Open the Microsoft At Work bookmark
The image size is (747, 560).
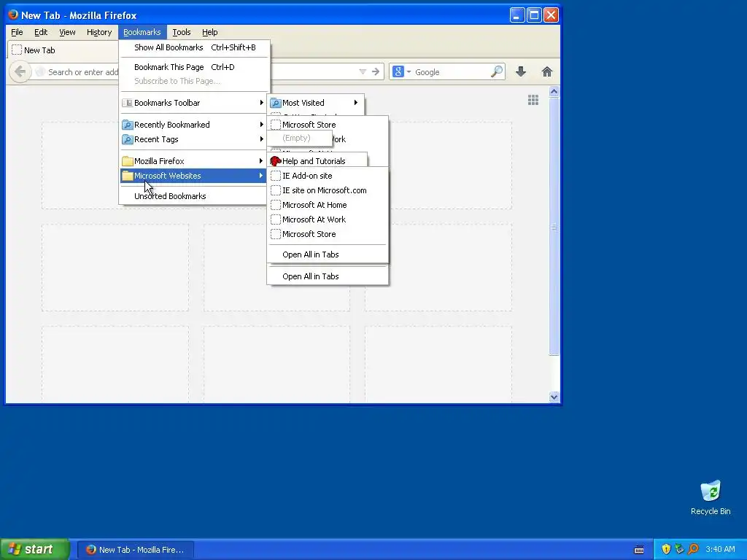pos(328,219)
